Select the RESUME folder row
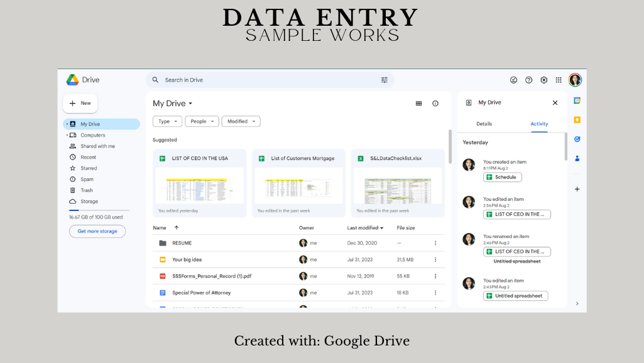The width and height of the screenshot is (644, 363). click(x=298, y=243)
